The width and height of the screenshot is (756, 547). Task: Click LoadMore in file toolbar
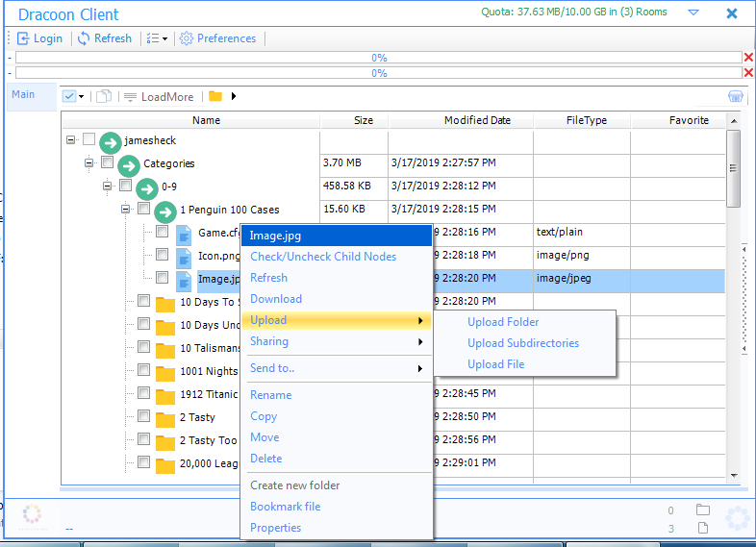click(x=159, y=97)
